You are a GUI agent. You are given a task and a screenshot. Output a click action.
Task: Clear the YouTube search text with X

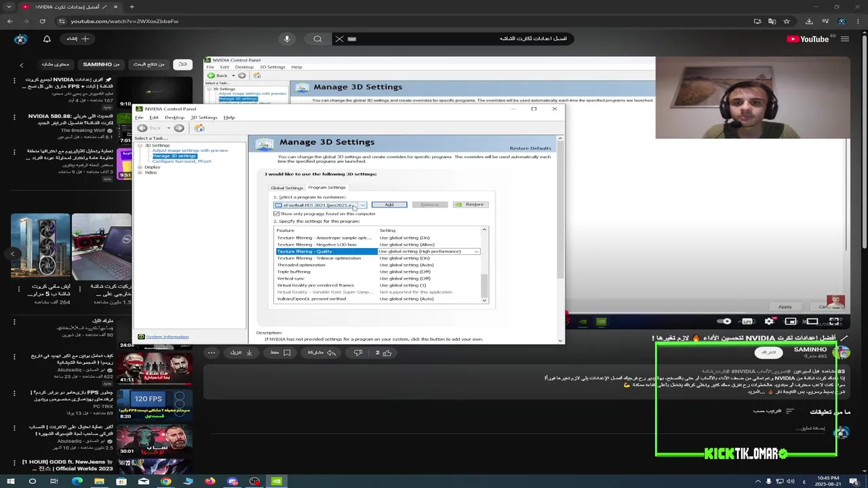339,39
